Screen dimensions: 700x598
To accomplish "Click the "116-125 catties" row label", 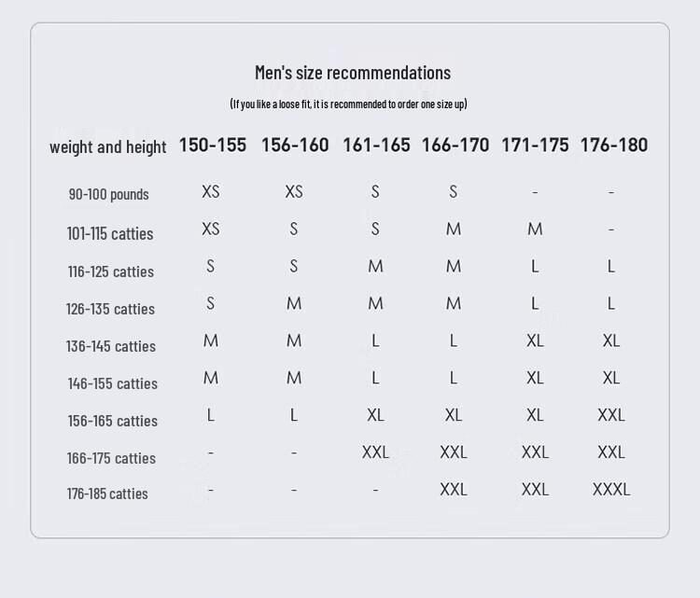I will (x=110, y=271).
